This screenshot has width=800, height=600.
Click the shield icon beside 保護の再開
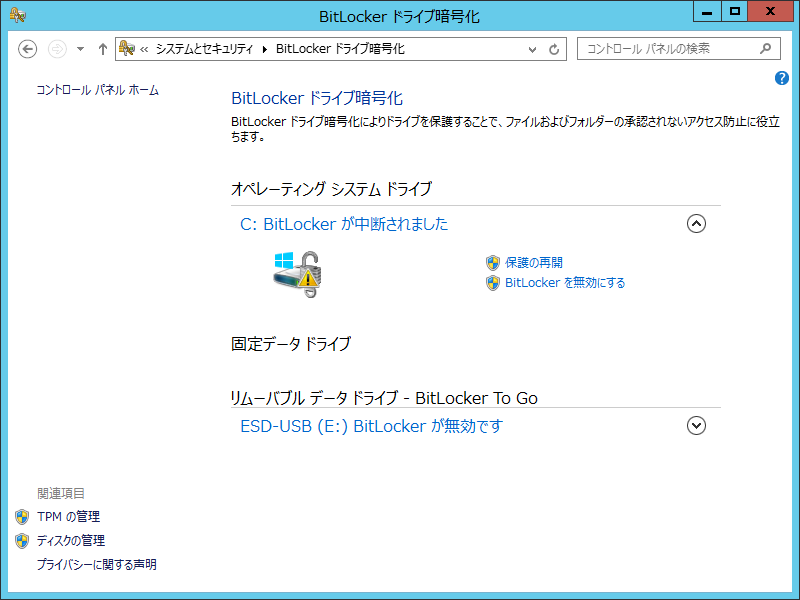[493, 263]
